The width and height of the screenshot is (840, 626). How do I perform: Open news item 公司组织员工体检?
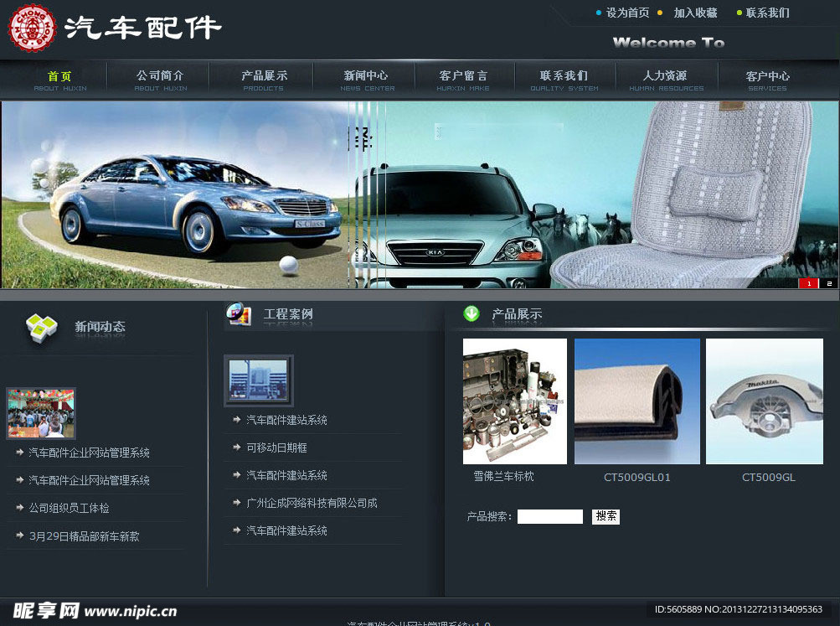point(70,508)
